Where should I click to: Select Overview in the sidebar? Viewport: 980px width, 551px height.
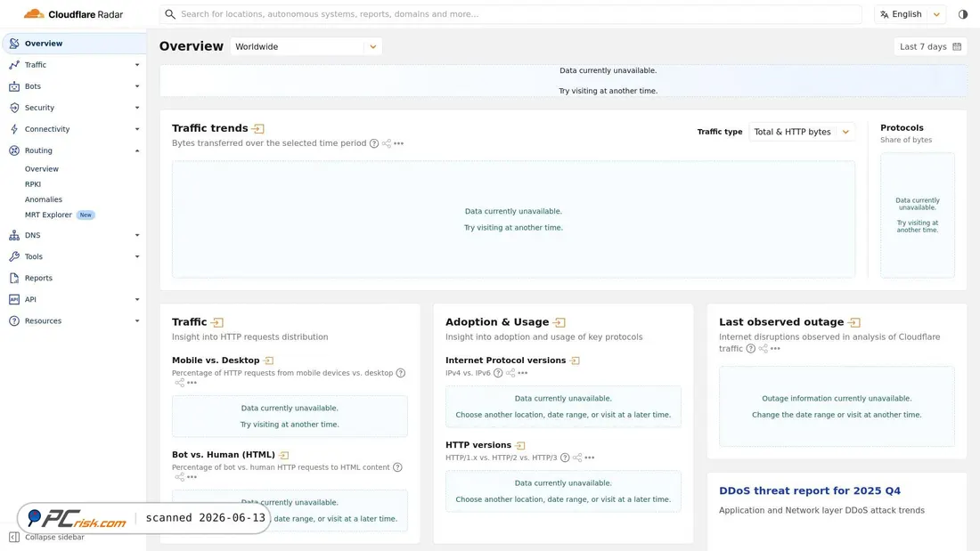click(74, 43)
